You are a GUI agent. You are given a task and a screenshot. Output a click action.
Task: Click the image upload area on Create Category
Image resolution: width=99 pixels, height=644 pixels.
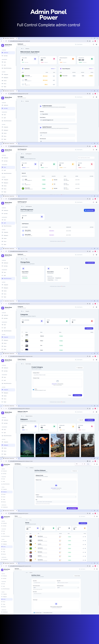(57, 383)
